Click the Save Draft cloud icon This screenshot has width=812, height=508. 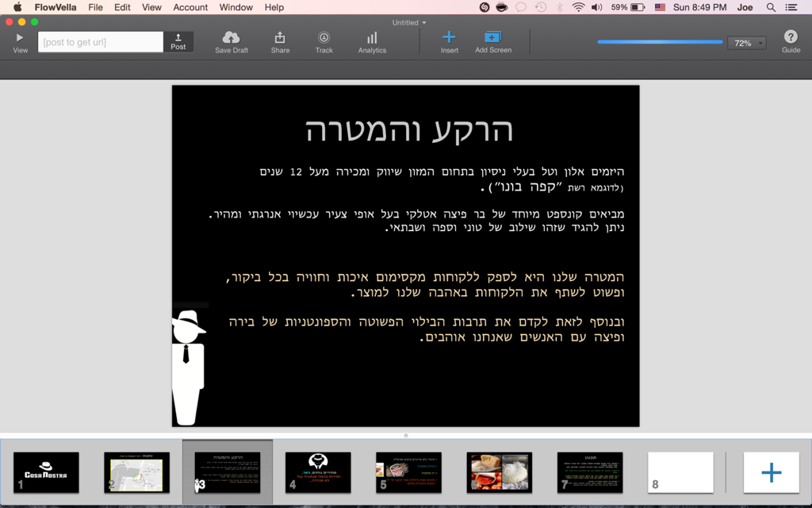point(231,37)
